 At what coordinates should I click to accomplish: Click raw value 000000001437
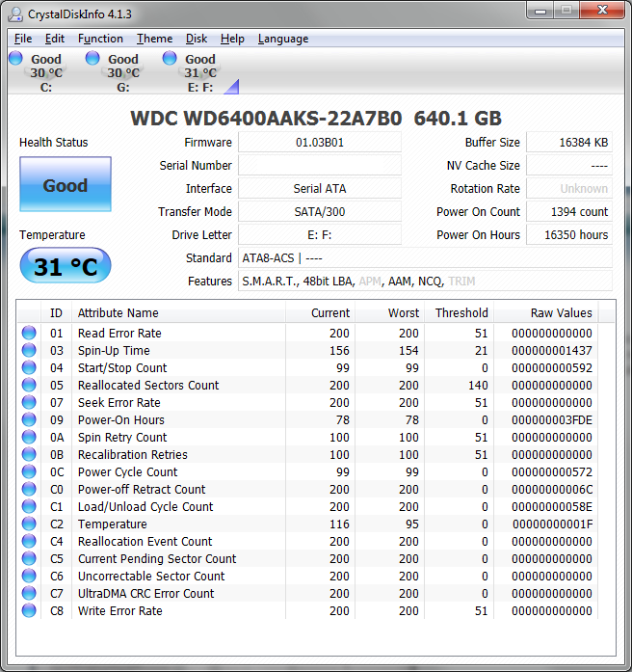[x=552, y=351]
